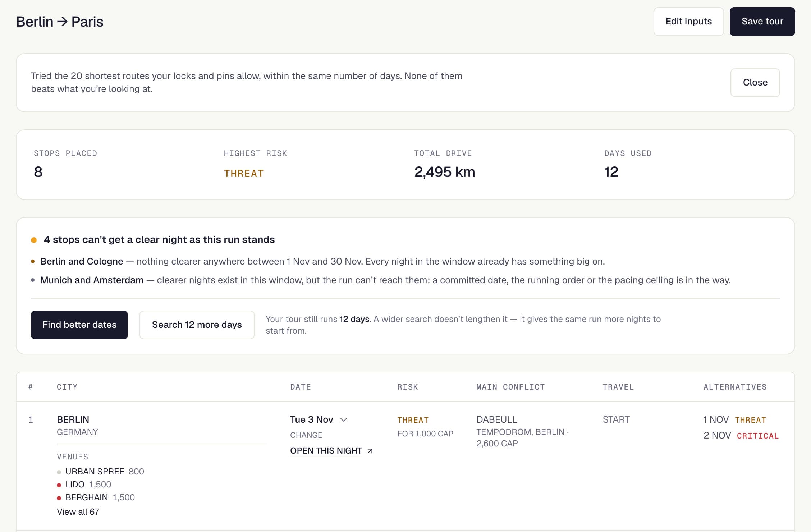This screenshot has height=532, width=811.
Task: Click the Days Used 12 value
Action: point(611,172)
